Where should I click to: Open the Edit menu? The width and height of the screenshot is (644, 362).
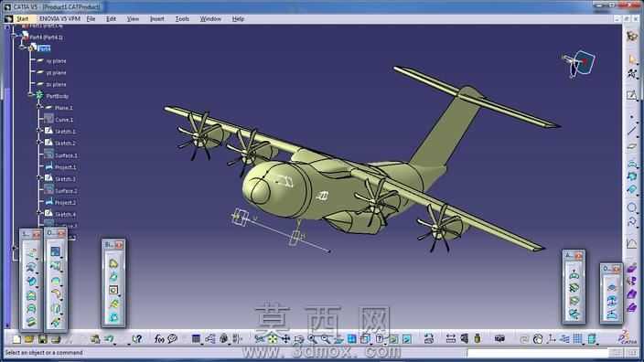111,19
